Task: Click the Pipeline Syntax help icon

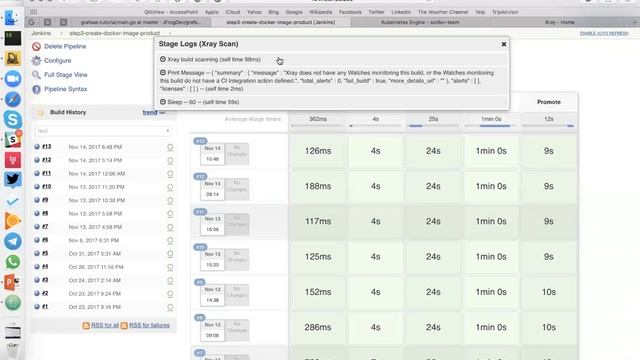Action: tap(36, 89)
